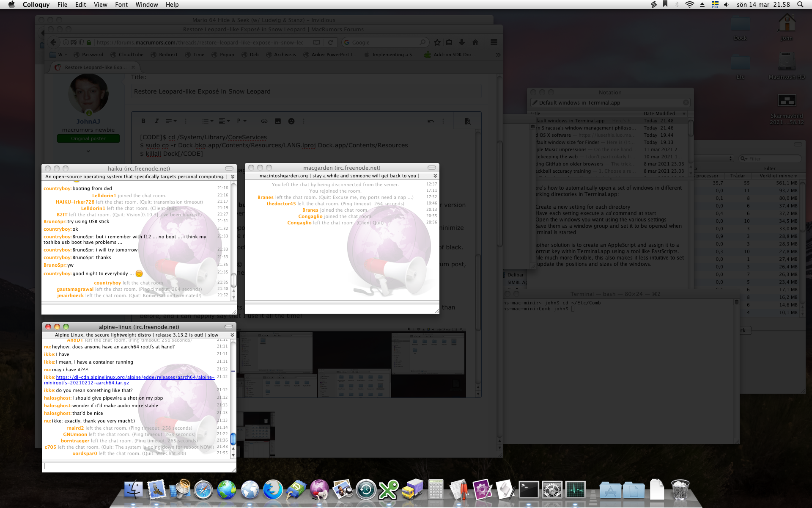Expand the alpine-linux topic chevron
812x508 pixels.
tap(232, 335)
